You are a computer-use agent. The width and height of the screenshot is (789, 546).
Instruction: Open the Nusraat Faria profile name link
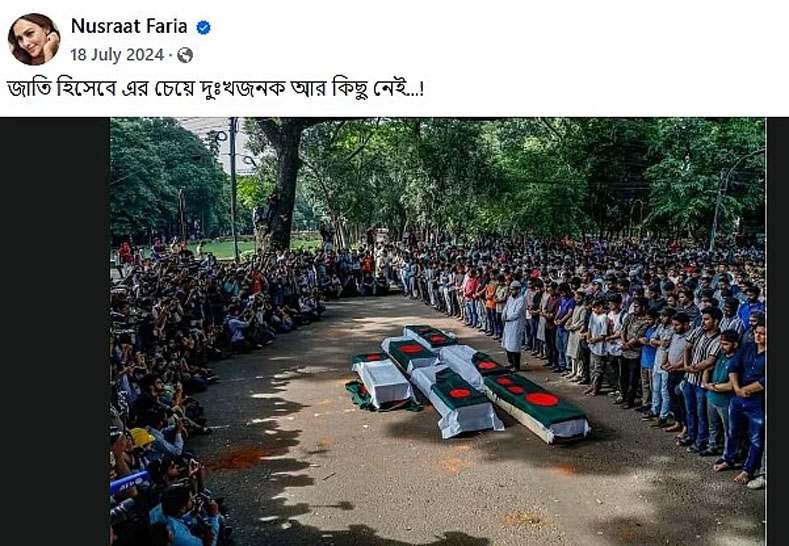129,26
